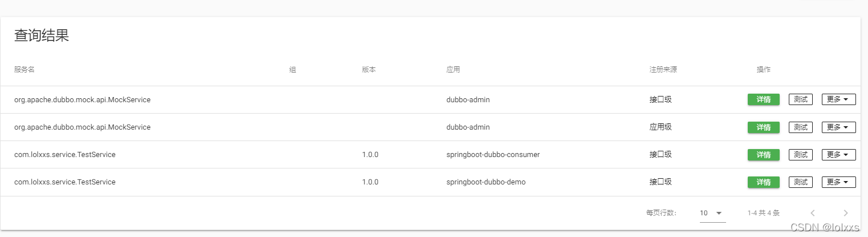Screen dimensions: 868x237
Task: Expand 更多 menu for springboot-dubbo-demo row
Action: click(838, 182)
